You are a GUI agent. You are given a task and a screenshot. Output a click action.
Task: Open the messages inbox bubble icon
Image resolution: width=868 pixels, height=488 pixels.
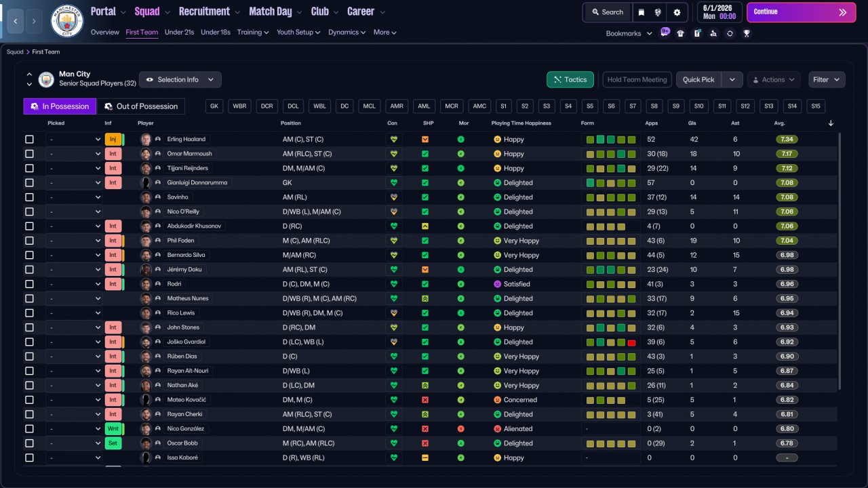(665, 33)
